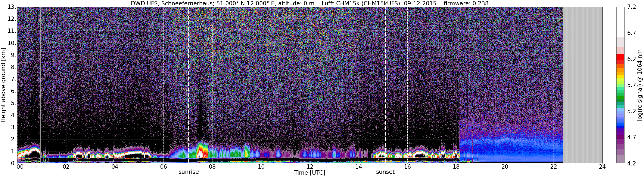Click the time tick label '24'
This screenshot has width=644, height=177.
[x=602, y=167]
